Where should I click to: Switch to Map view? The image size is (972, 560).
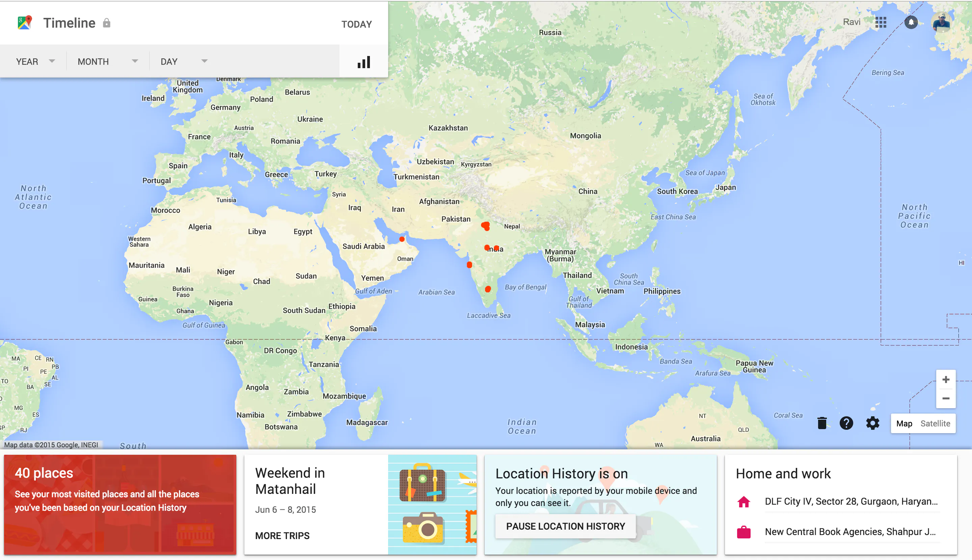904,423
